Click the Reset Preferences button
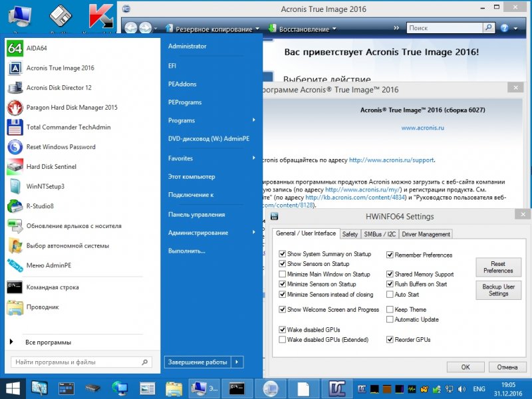The height and width of the screenshot is (399, 532). click(x=498, y=267)
